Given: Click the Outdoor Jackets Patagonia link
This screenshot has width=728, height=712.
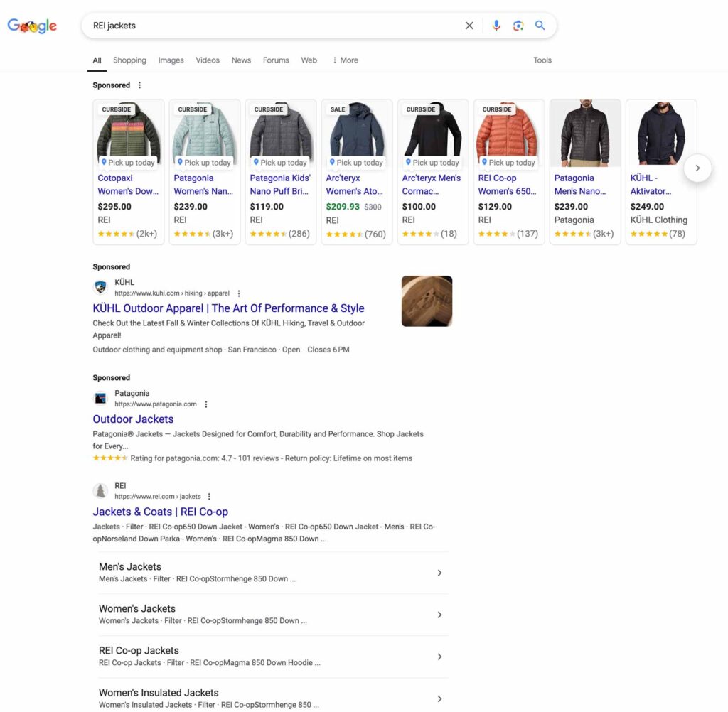Looking at the screenshot, I should pyautogui.click(x=133, y=419).
